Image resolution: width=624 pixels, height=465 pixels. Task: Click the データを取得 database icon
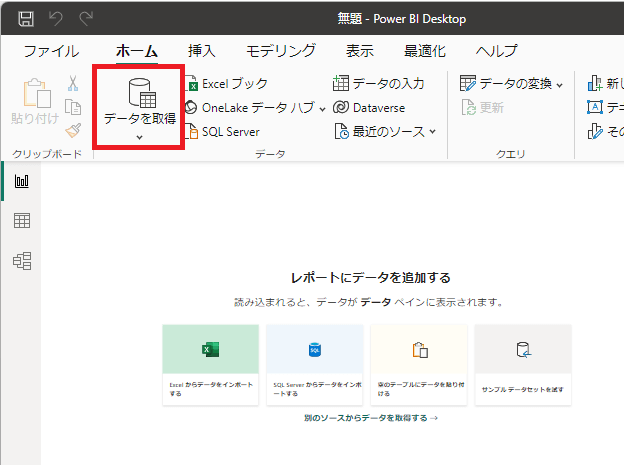[142, 93]
